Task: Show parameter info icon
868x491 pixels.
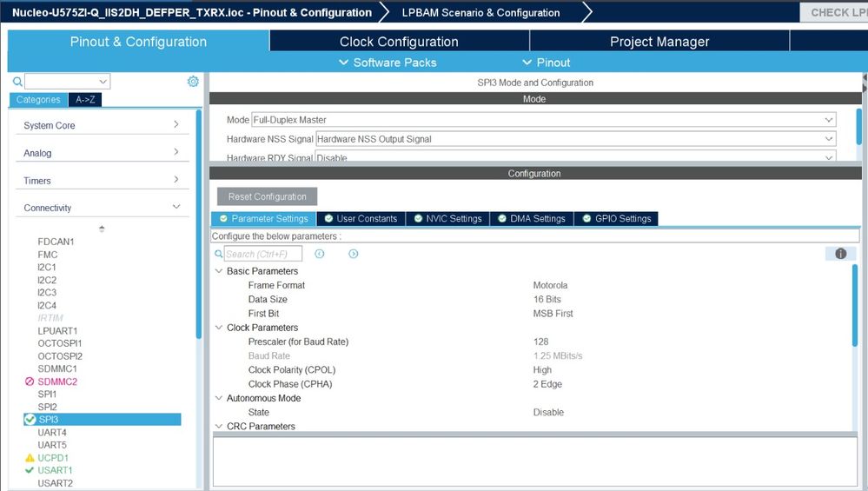Action: tap(840, 254)
